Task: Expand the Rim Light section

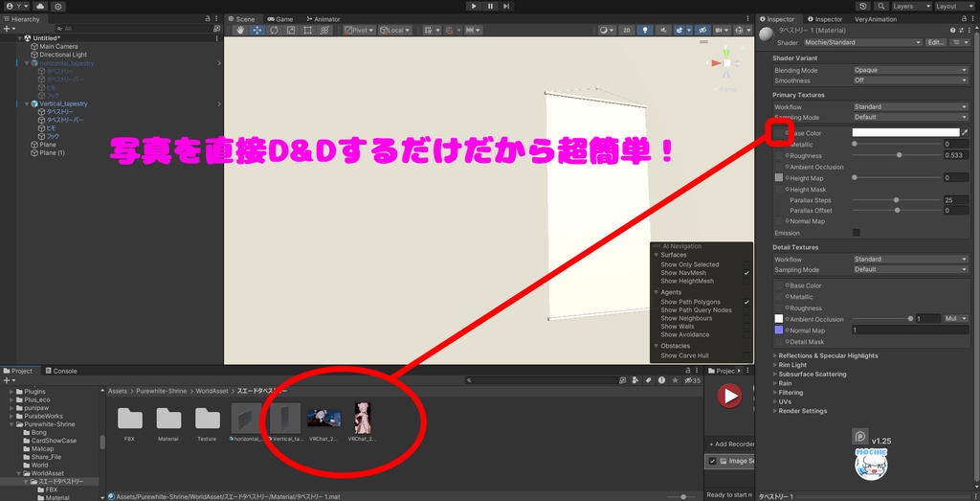Action: pyautogui.click(x=791, y=365)
